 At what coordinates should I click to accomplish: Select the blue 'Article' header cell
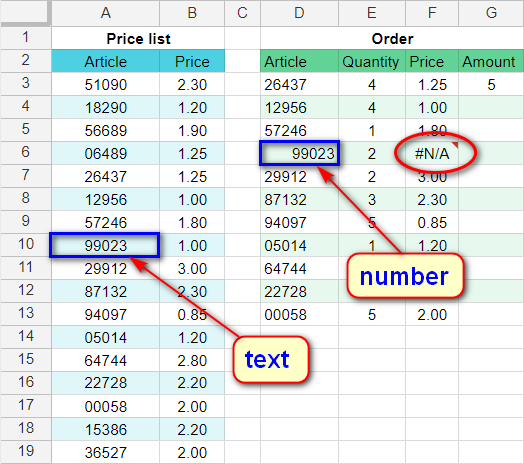(105, 61)
